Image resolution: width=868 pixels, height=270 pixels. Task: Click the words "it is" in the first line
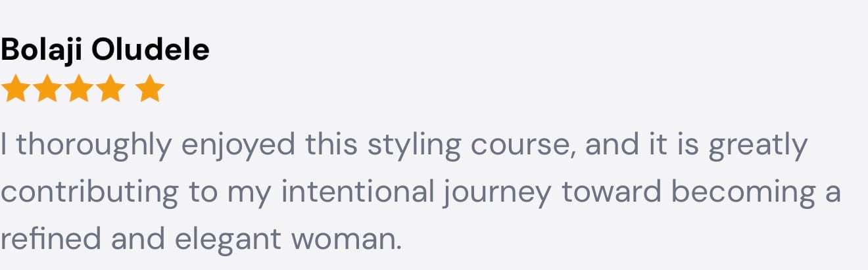(669, 145)
